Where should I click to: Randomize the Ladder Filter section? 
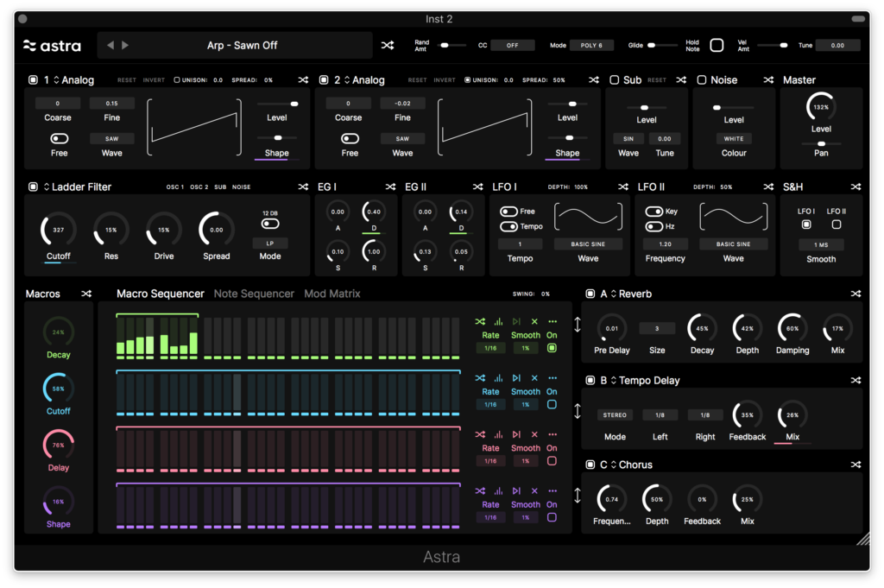click(303, 187)
